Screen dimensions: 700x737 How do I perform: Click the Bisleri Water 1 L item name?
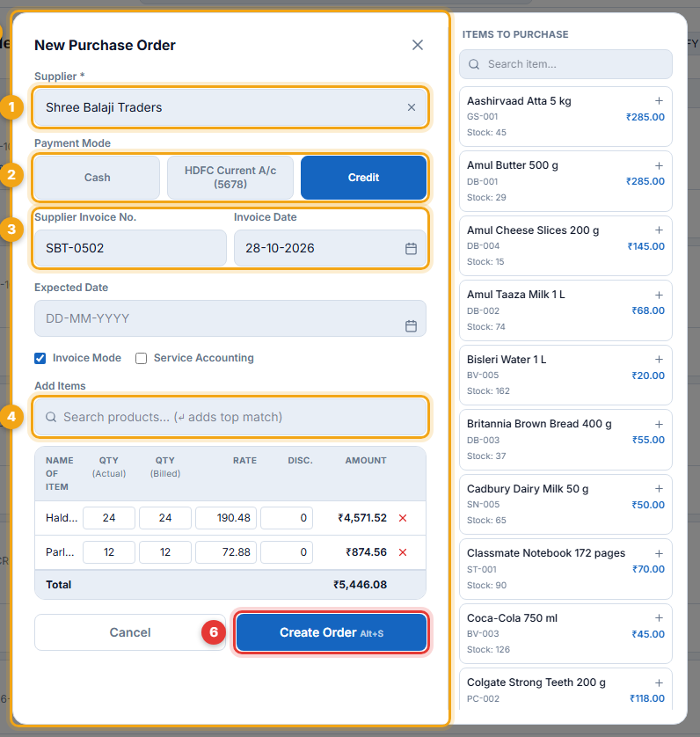pyautogui.click(x=507, y=360)
